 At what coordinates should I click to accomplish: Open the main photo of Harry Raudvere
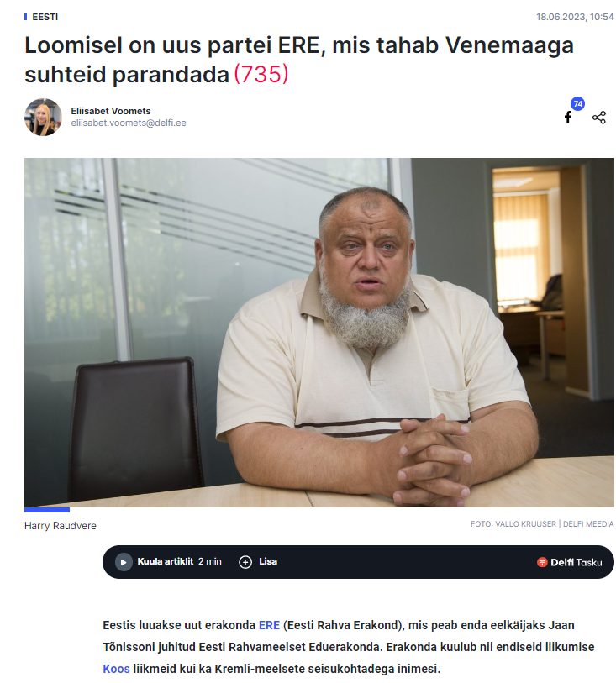click(x=319, y=333)
